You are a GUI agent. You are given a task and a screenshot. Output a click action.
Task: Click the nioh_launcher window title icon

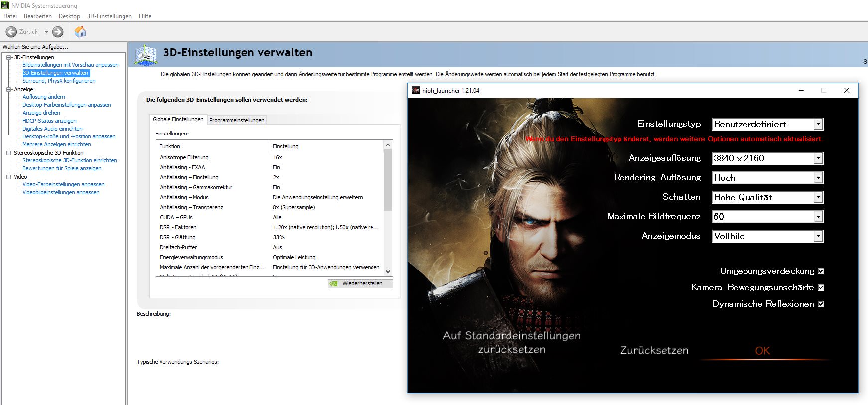point(415,90)
